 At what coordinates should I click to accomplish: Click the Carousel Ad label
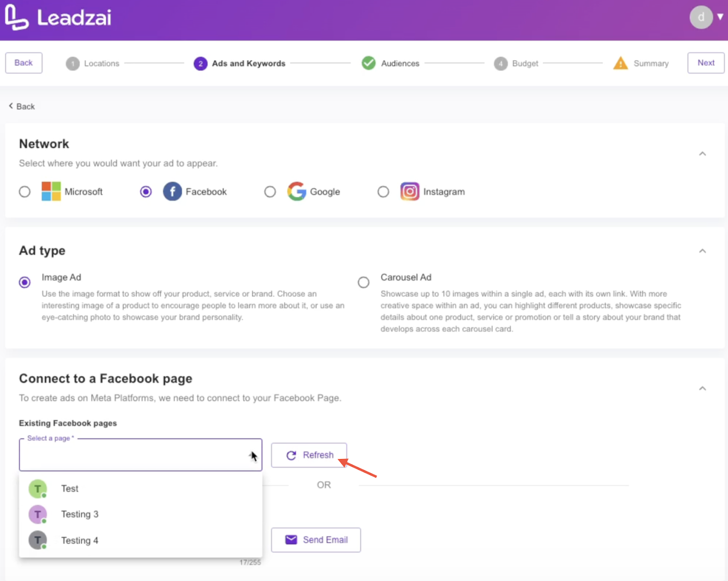406,277
